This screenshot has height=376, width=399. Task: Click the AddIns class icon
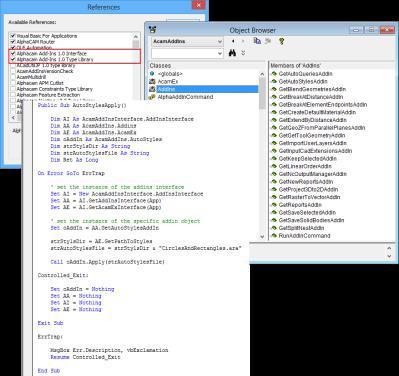point(152,89)
